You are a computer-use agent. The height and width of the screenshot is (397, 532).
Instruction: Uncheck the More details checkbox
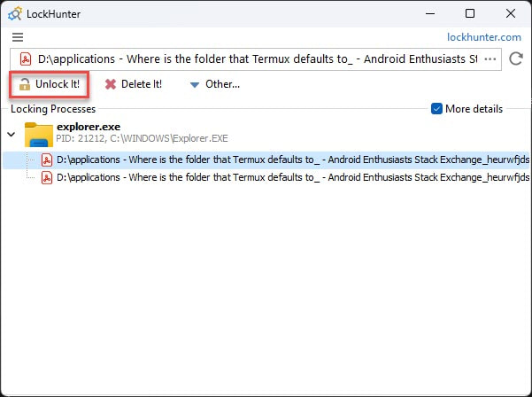pos(436,109)
